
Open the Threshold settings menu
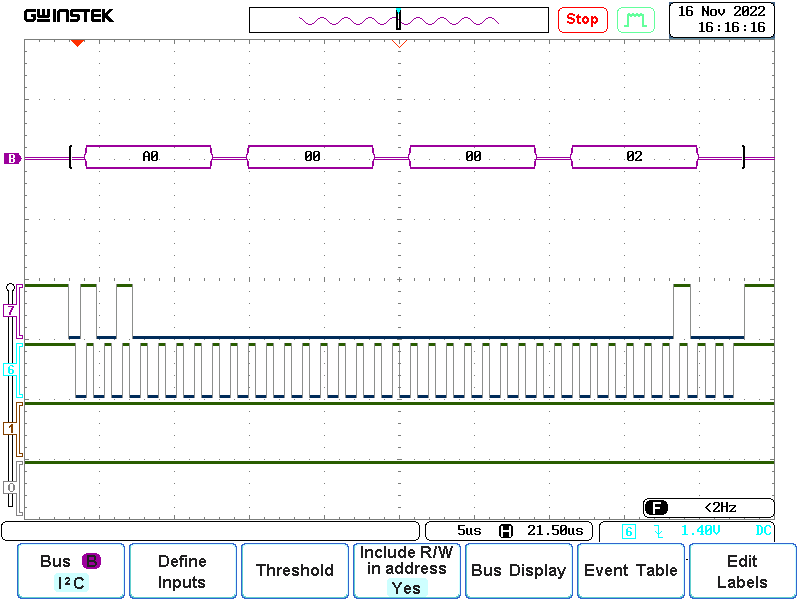click(x=294, y=571)
